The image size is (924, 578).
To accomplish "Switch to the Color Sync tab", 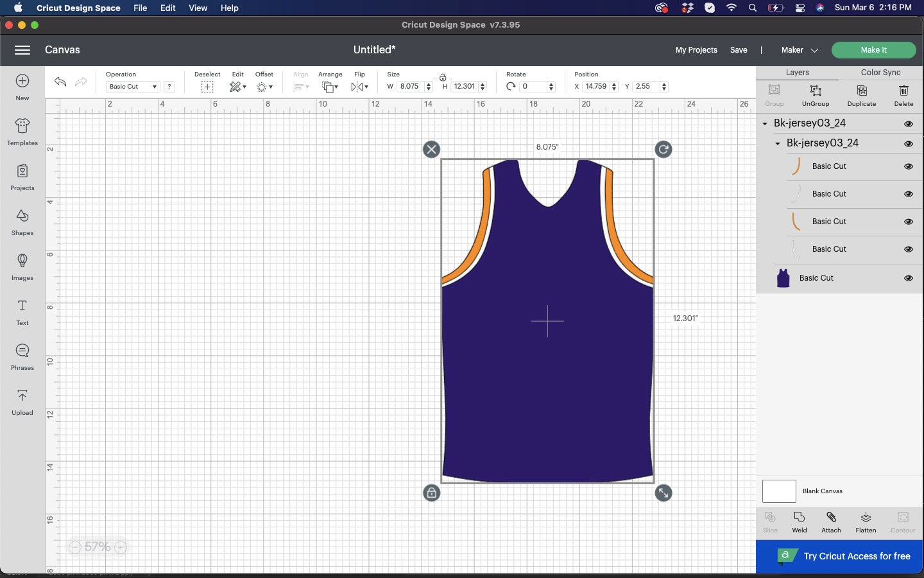I will (x=880, y=72).
